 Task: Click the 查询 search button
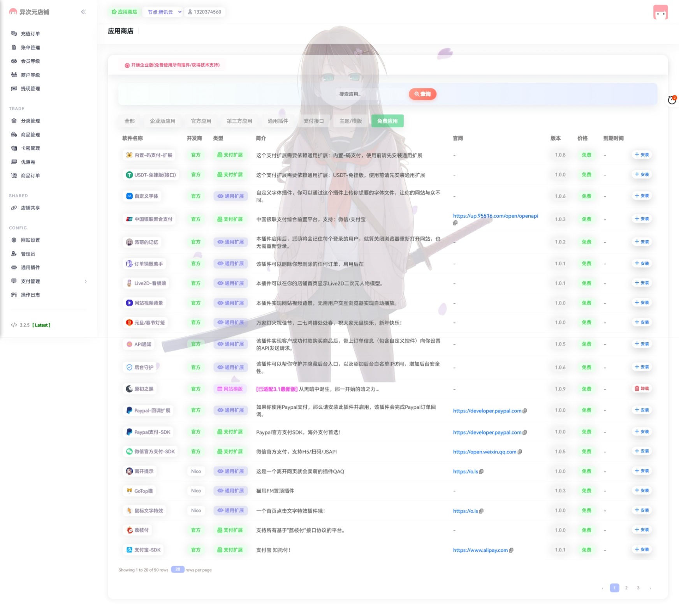point(422,94)
